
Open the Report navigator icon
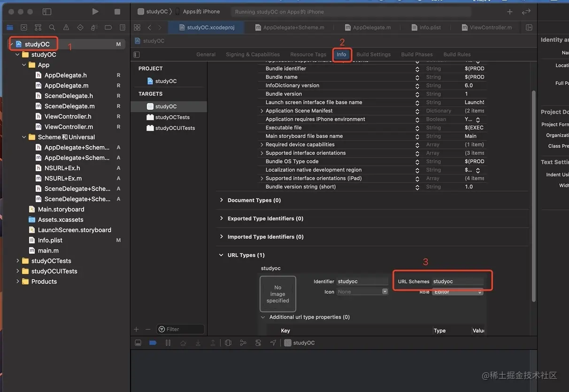click(123, 28)
